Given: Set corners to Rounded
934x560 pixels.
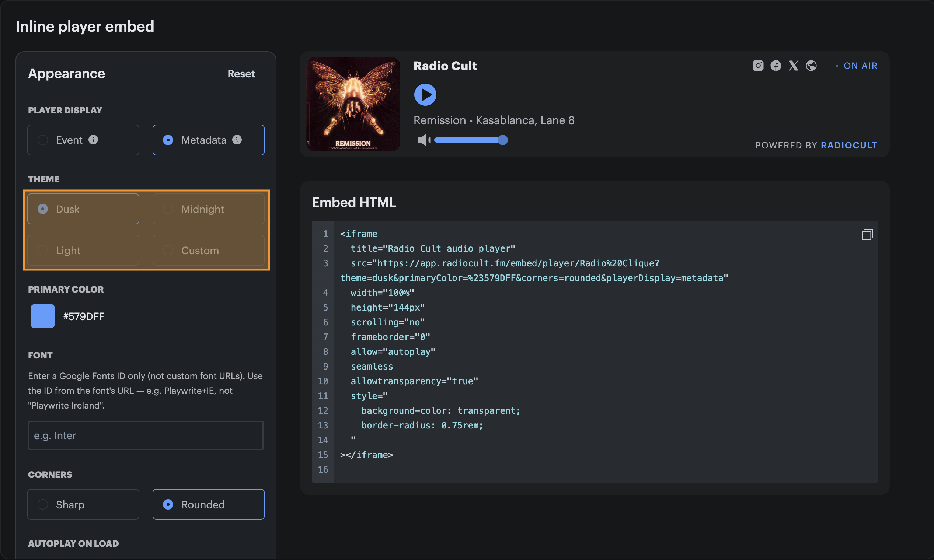Looking at the screenshot, I should [x=208, y=504].
